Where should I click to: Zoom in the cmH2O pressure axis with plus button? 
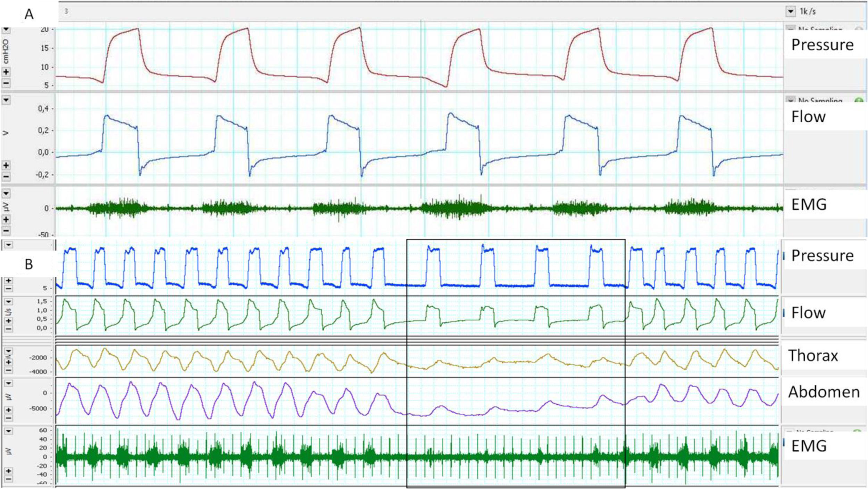pyautogui.click(x=6, y=72)
